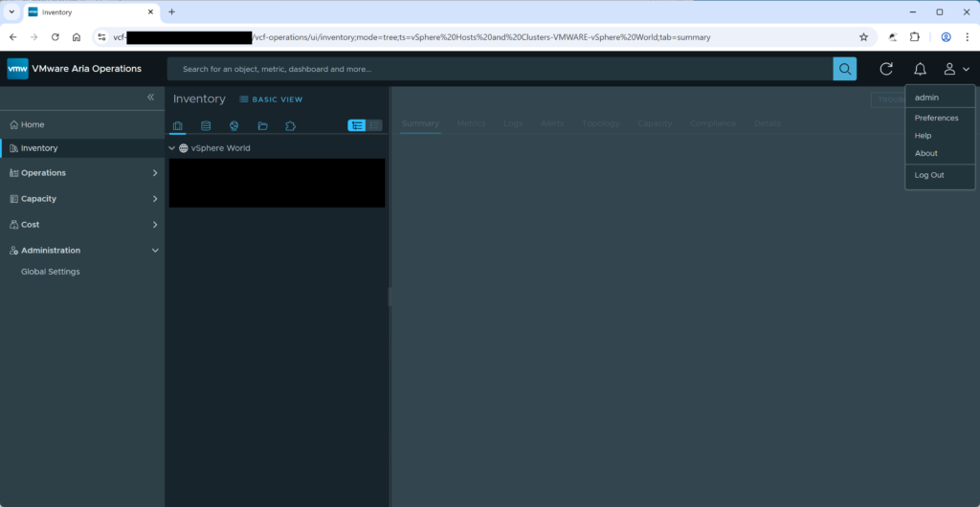980x507 pixels.
Task: Reload the page in browser
Action: pyautogui.click(x=55, y=37)
